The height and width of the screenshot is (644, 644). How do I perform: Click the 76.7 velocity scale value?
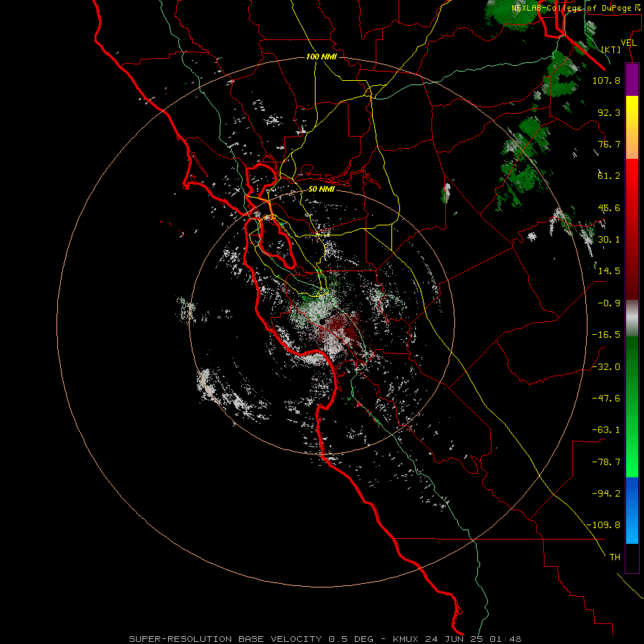click(609, 144)
